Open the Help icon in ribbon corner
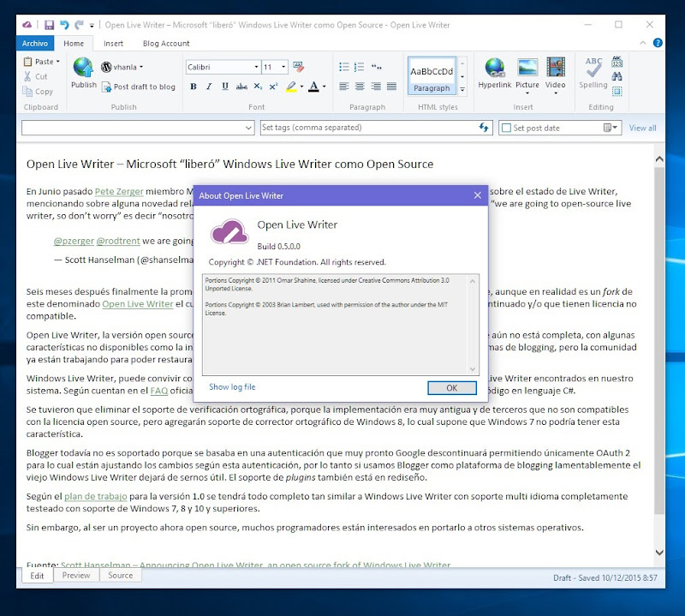This screenshot has width=685, height=616. point(658,43)
